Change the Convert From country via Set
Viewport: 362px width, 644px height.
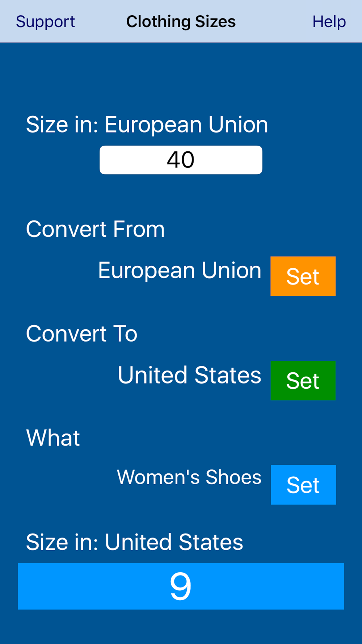(x=303, y=276)
